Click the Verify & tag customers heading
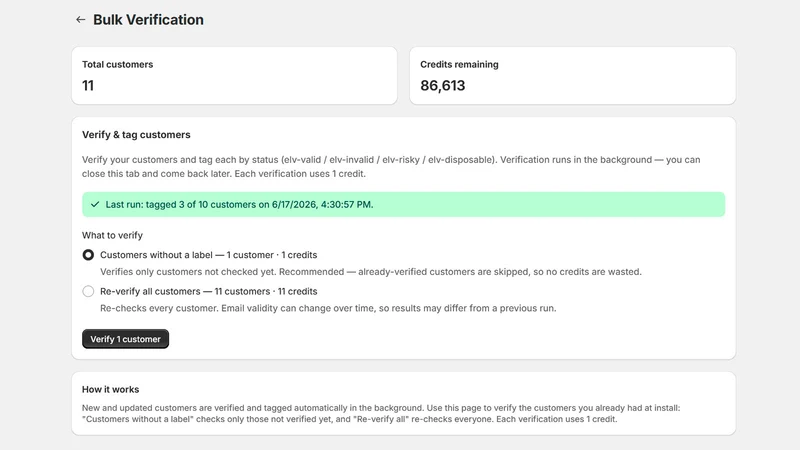This screenshot has height=450, width=800. 136,135
